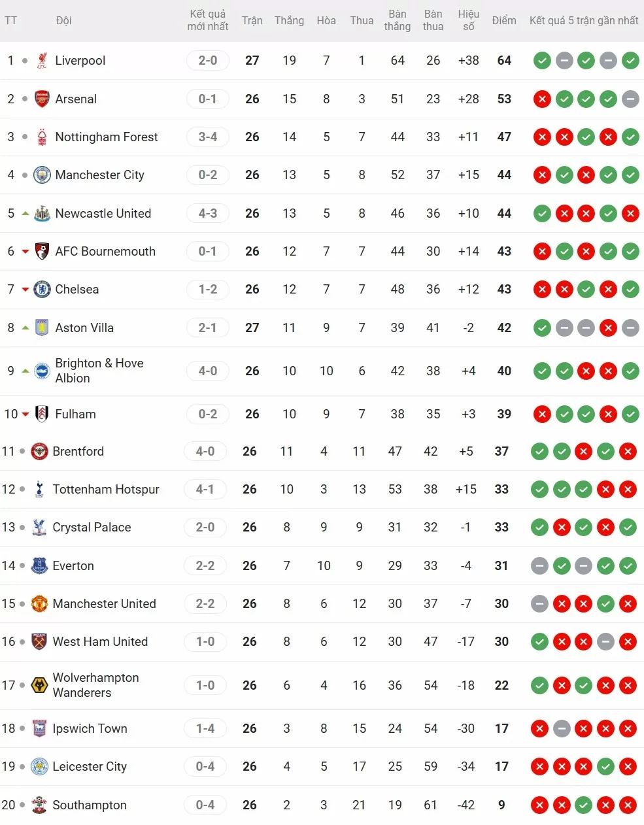Click the Tottenham Hotspur crest icon
The width and height of the screenshot is (644, 825).
(39, 489)
